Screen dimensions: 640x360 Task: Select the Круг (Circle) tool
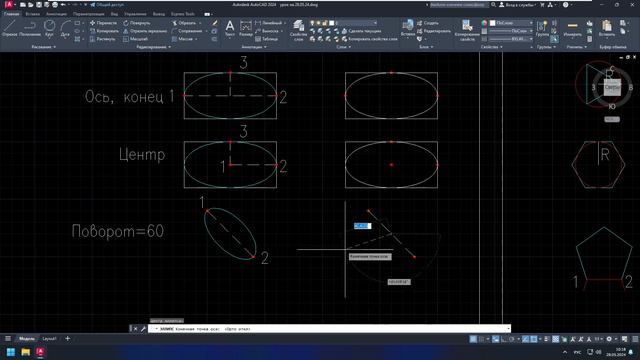coord(49,28)
